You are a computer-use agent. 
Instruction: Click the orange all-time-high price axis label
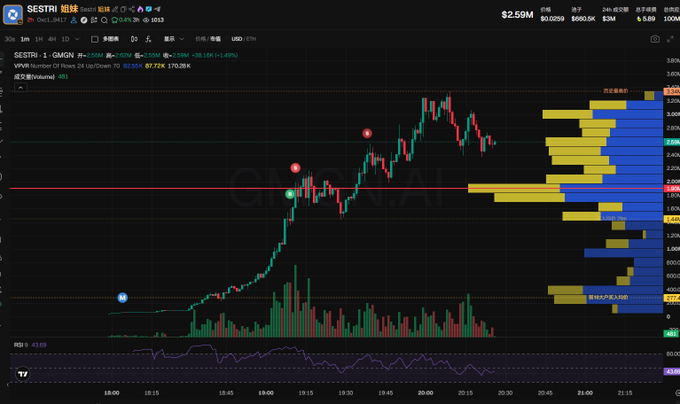672,91
